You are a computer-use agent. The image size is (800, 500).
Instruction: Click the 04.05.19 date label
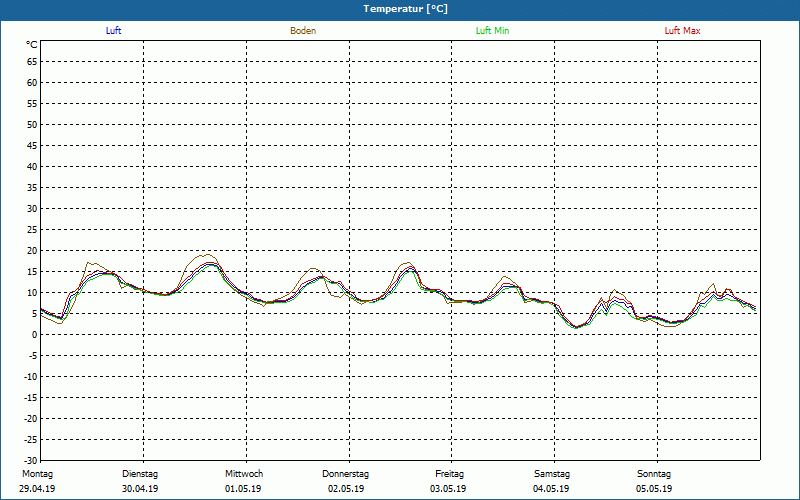coord(551,489)
